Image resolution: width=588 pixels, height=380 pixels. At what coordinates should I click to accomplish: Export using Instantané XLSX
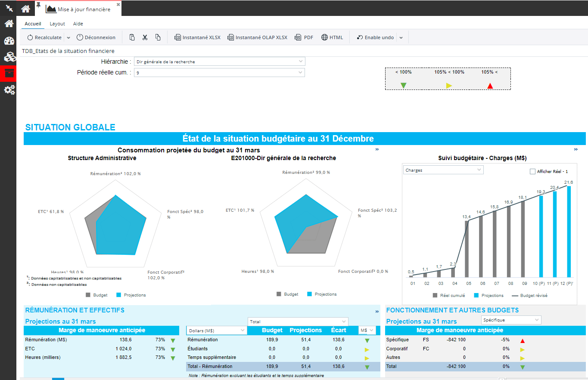pyautogui.click(x=197, y=37)
